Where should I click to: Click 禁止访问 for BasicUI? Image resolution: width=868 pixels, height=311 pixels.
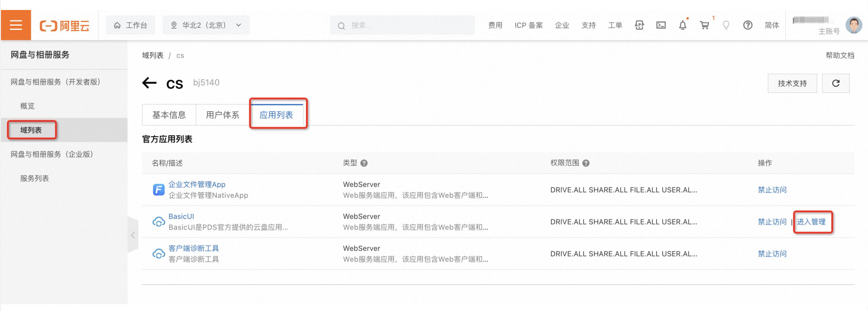coord(772,222)
